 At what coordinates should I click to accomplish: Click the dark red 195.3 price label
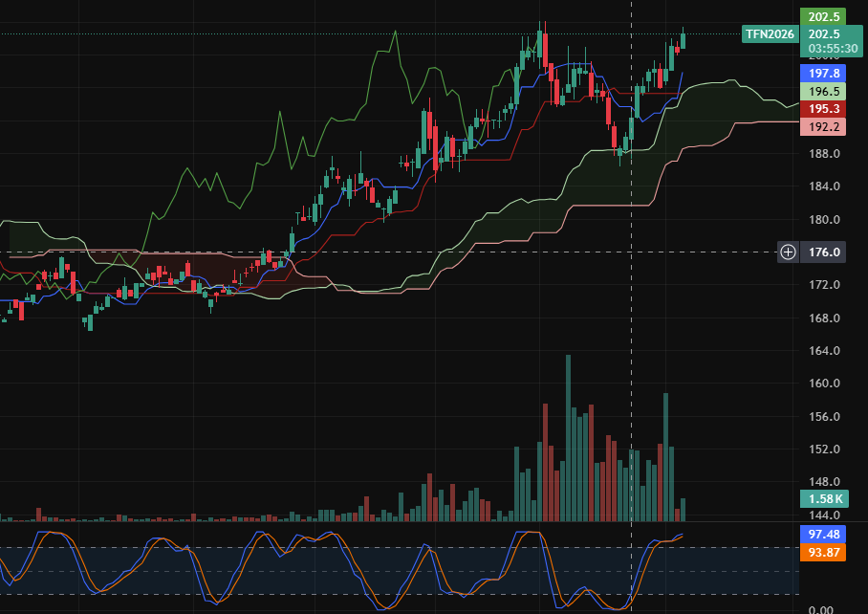(x=823, y=109)
